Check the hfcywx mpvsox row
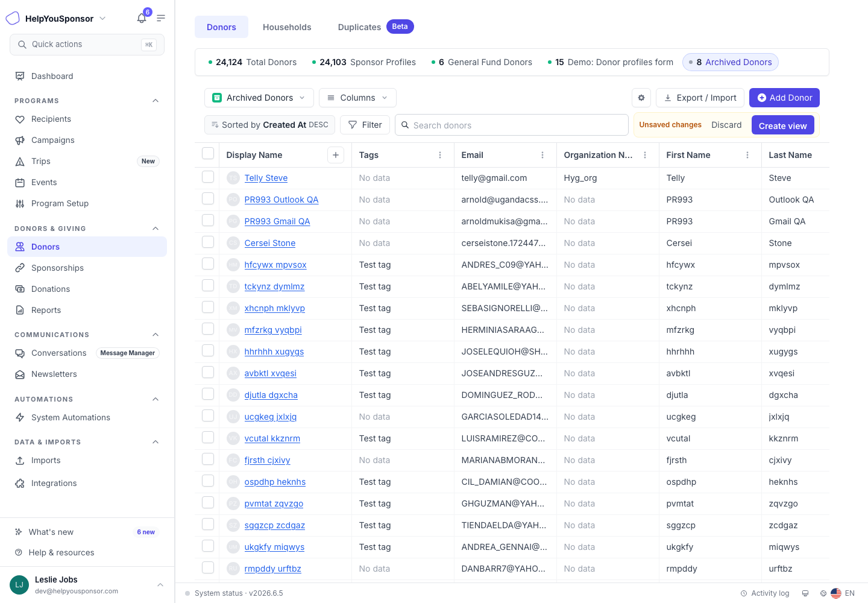This screenshot has height=603, width=868. (x=208, y=264)
